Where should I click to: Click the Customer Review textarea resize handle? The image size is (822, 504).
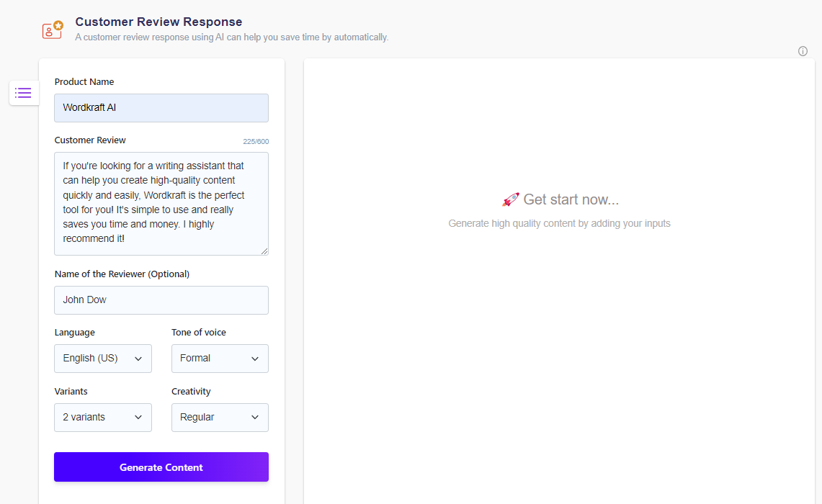[264, 252]
